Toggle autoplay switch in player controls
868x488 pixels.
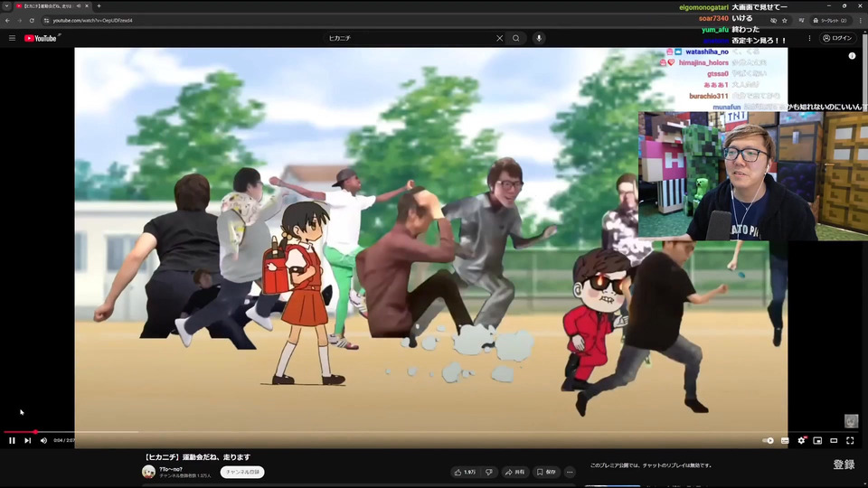pos(768,440)
